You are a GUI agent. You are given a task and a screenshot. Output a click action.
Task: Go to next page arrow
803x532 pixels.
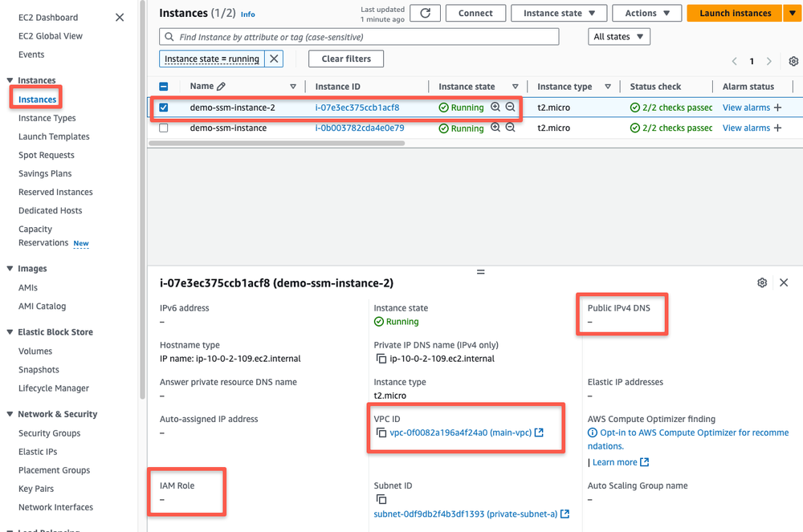click(x=768, y=61)
